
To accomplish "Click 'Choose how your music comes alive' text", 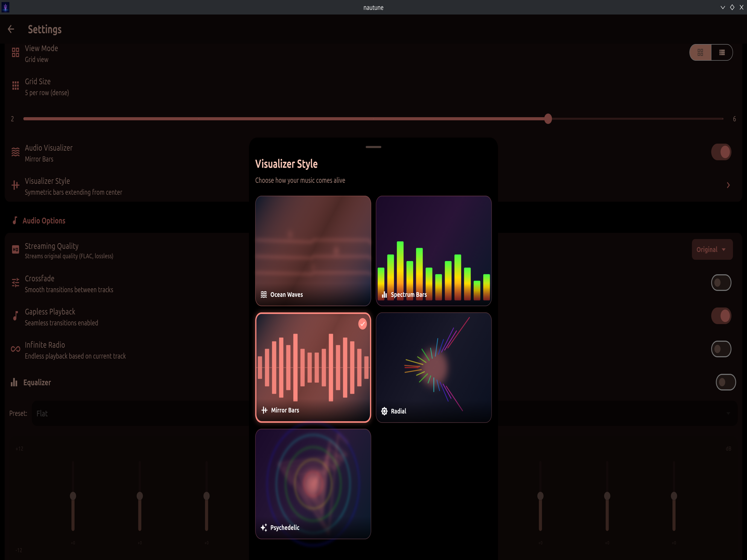I will (x=300, y=180).
